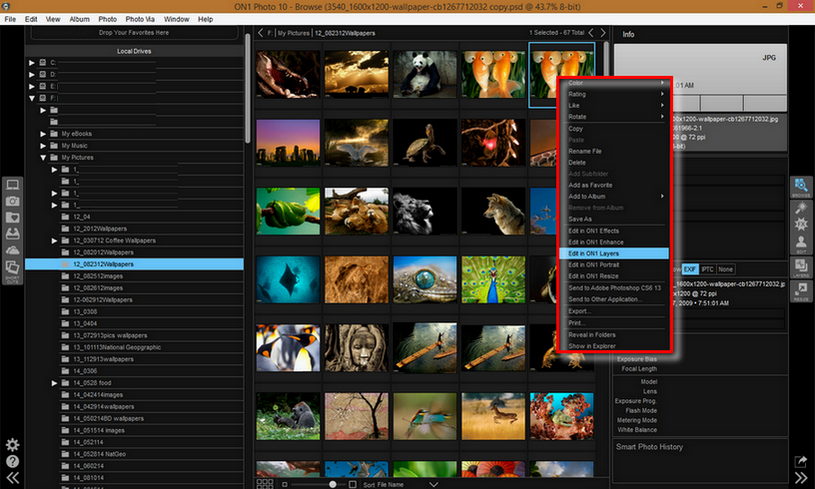Expand the C: drive
815x489 pixels.
(x=32, y=62)
